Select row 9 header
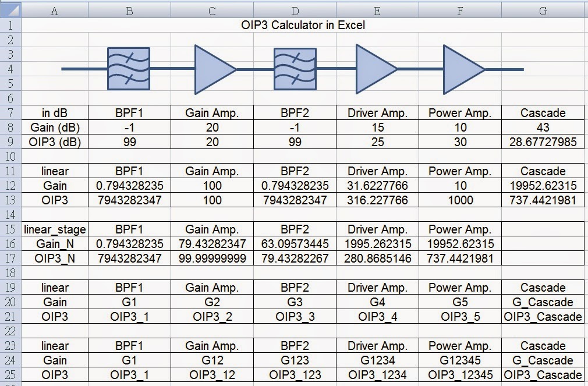 (x=10, y=141)
